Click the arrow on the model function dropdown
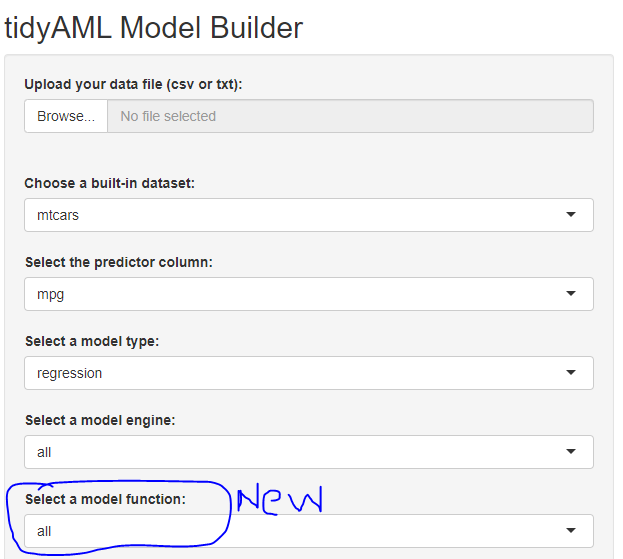Screen dimensions: 623x559 (570, 531)
